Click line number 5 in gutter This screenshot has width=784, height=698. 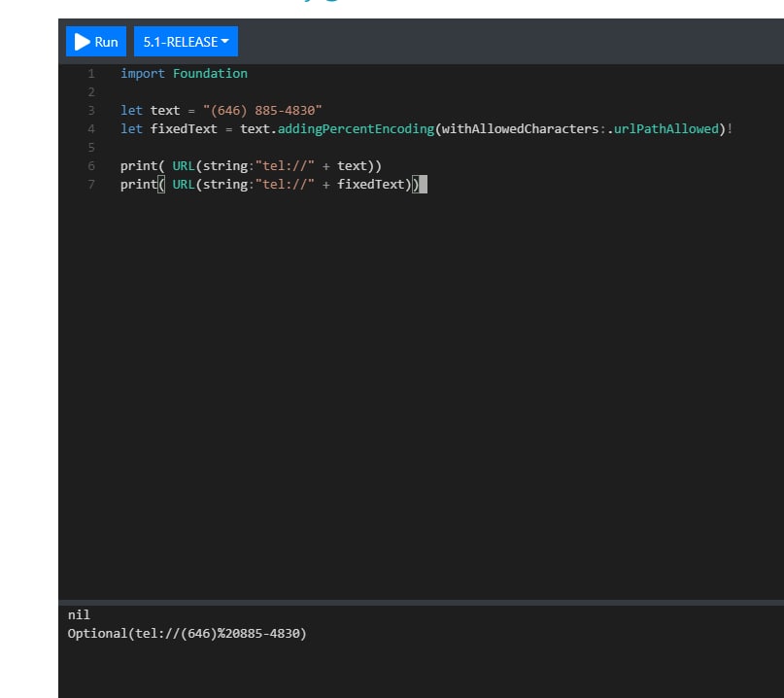tap(91, 148)
